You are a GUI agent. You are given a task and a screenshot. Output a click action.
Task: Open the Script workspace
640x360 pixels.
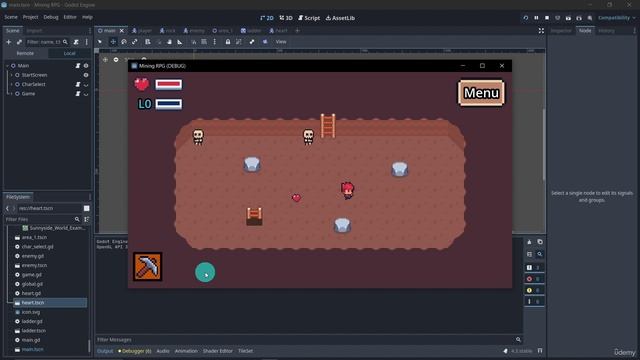point(309,18)
